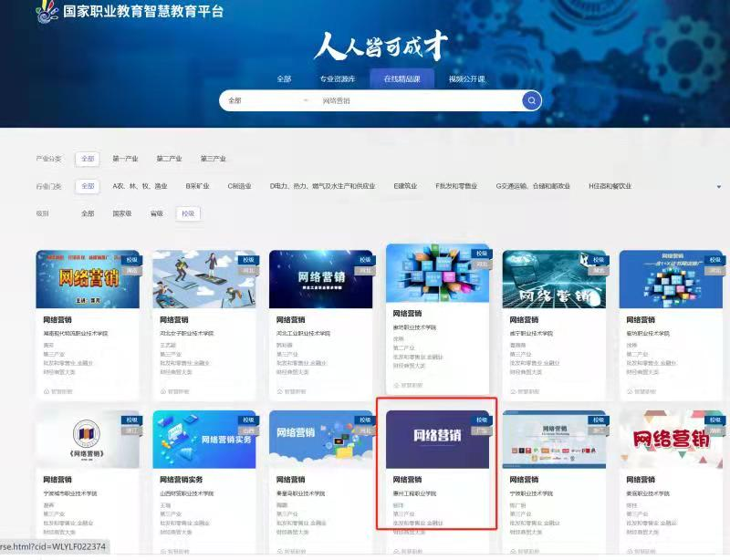Screen dimensions: 730x560
Task: Pick the G交通运输、仓储和邮政业 filter
Action: point(533,186)
